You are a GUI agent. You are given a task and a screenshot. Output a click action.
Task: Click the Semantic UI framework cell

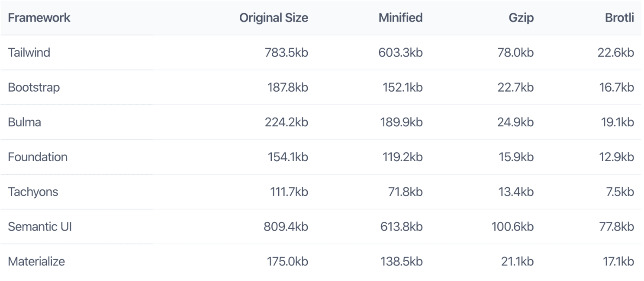click(x=39, y=227)
